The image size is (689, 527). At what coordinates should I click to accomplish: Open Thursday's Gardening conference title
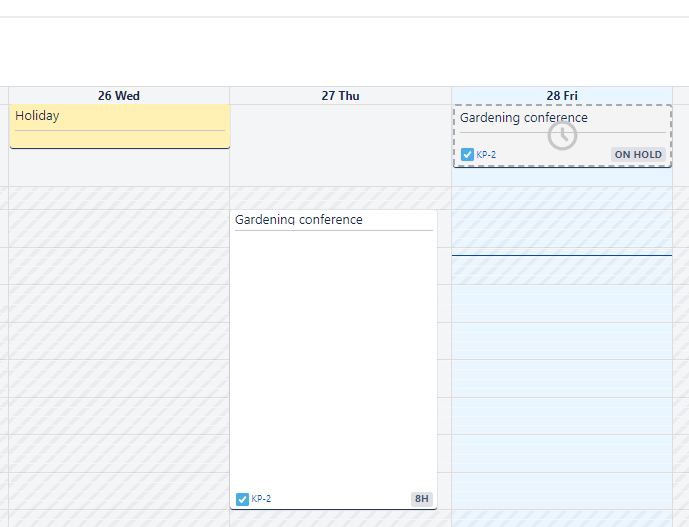(x=298, y=220)
